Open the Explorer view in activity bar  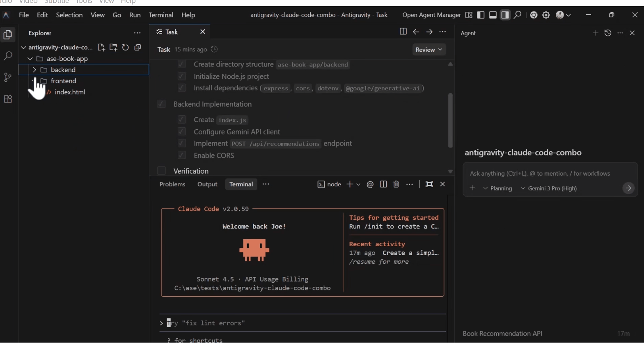[x=8, y=35]
